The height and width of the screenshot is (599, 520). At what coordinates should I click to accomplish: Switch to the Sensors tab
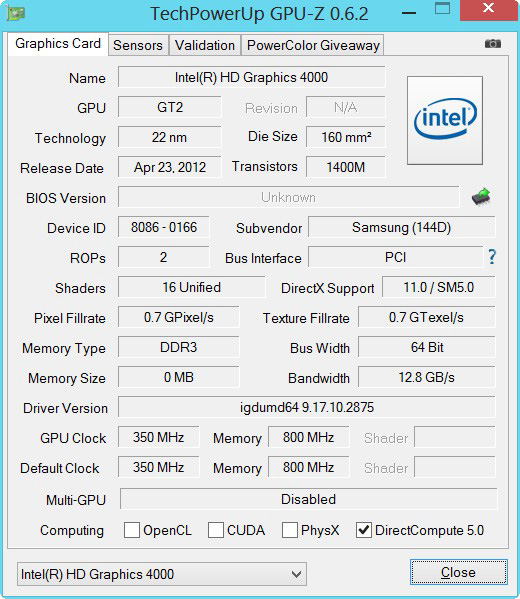click(x=138, y=45)
